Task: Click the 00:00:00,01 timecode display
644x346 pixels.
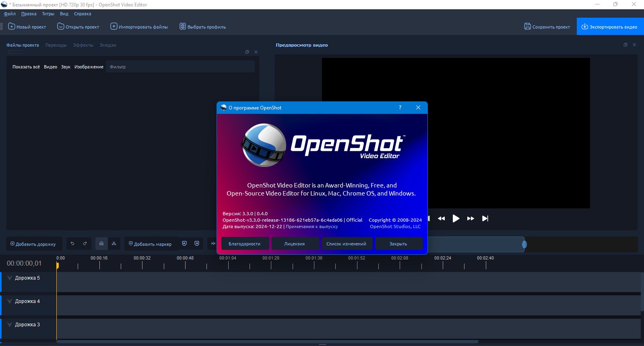Action: click(24, 263)
